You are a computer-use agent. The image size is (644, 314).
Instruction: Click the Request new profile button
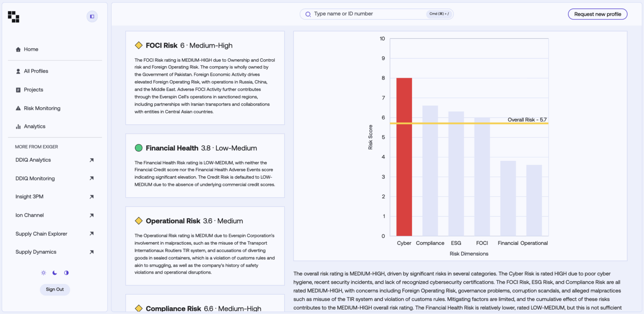[x=597, y=14]
